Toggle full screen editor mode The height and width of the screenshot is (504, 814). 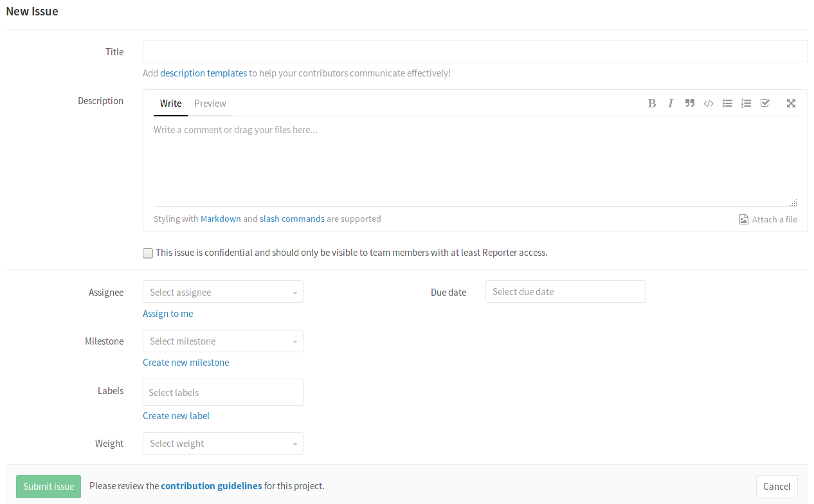point(791,104)
